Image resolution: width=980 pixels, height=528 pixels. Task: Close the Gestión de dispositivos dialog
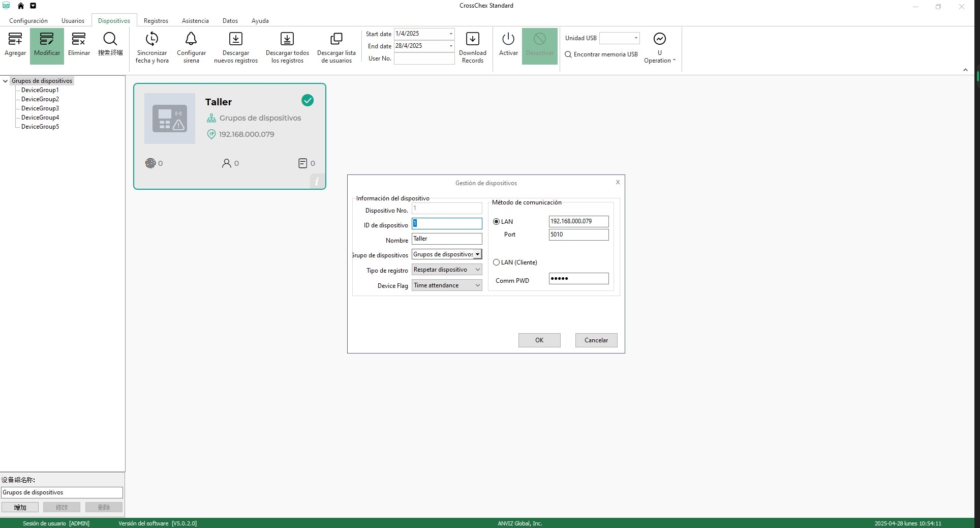[618, 182]
